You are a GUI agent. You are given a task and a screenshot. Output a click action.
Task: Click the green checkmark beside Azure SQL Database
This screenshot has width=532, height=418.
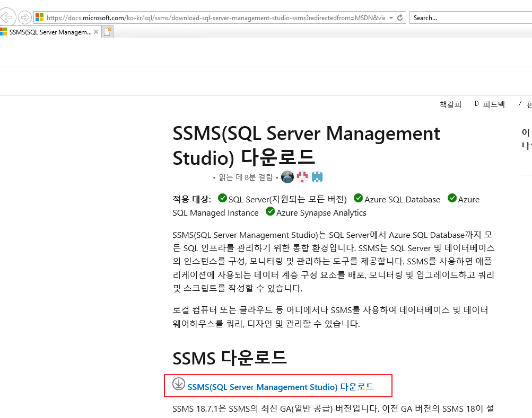tap(359, 198)
